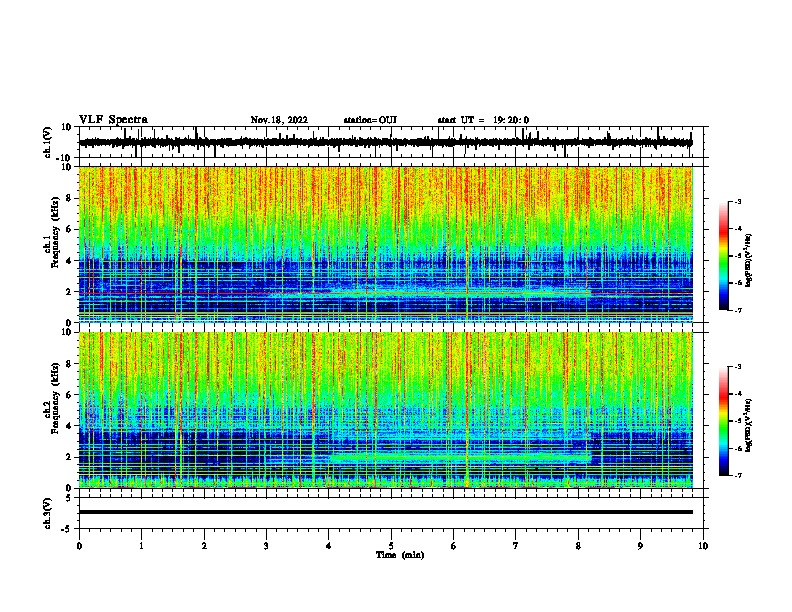Click the 2 kHz tick label on ch.1 spectrogram
The width and height of the screenshot is (792, 612).
(x=69, y=292)
